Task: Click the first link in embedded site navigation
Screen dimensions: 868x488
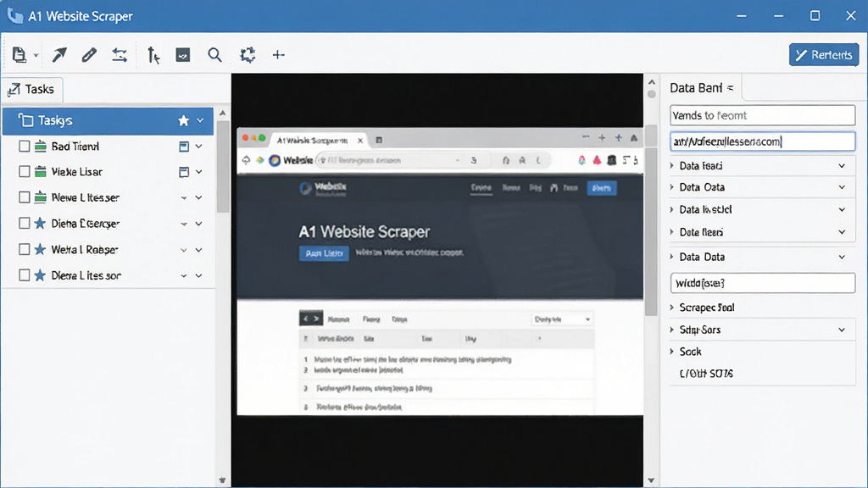Action: click(x=481, y=188)
